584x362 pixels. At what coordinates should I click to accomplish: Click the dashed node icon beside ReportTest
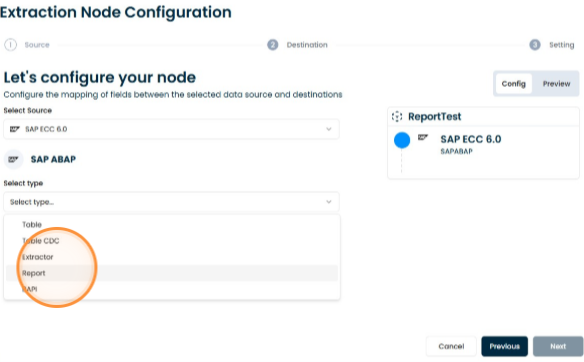pyautogui.click(x=397, y=117)
